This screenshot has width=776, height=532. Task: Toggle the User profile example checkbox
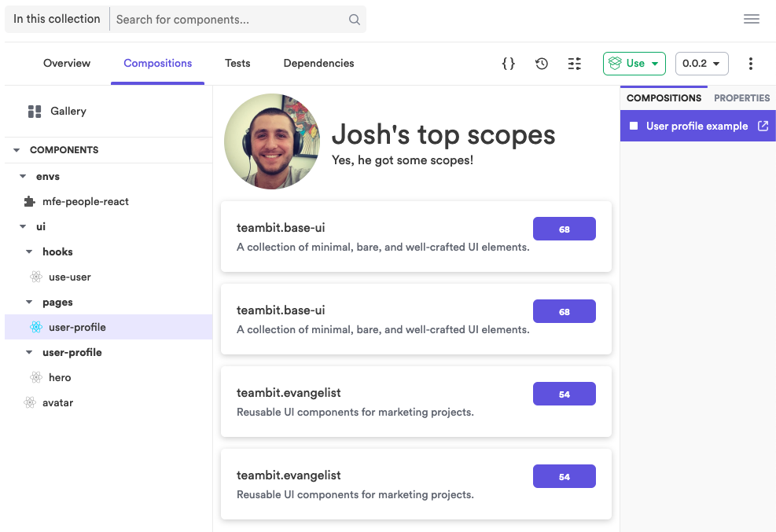[x=634, y=126]
